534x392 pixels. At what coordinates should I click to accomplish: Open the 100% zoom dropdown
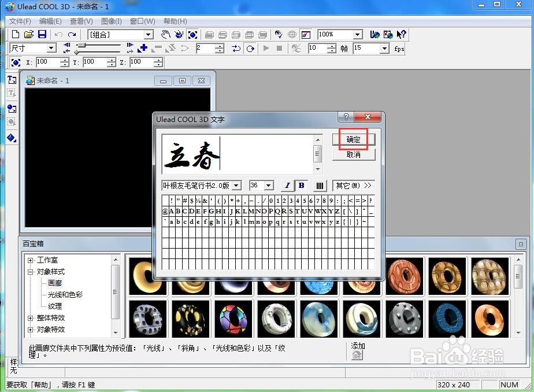[357, 34]
